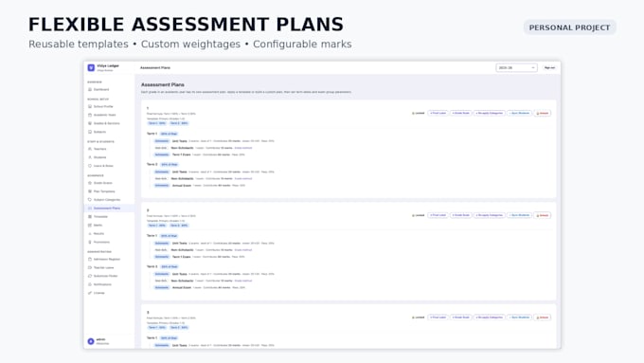The width and height of the screenshot is (644, 363).
Task: Open Users & Roles via its sidebar icon
Action: click(90, 166)
